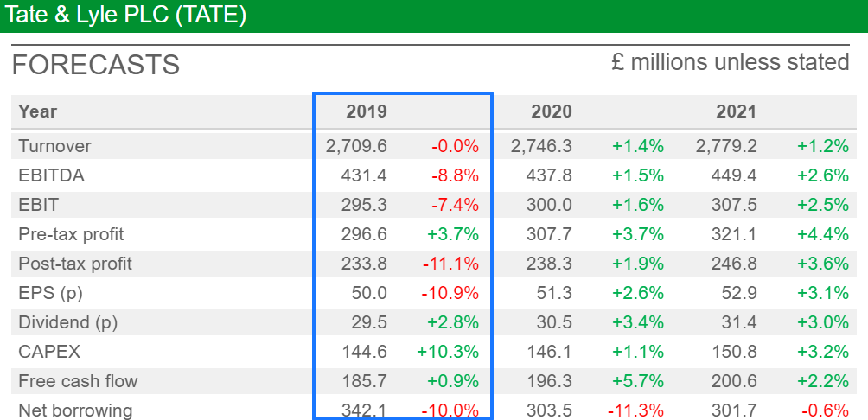Click 2019 Post-tax profit change -11.1%
The width and height of the screenshot is (868, 420).
point(450,264)
